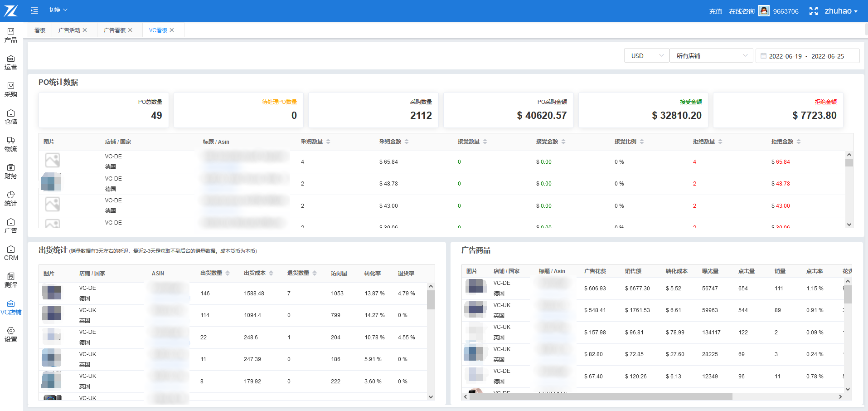Sort shipment table by 出货成本 column
Screen dimensions: 868x411
pos(271,273)
